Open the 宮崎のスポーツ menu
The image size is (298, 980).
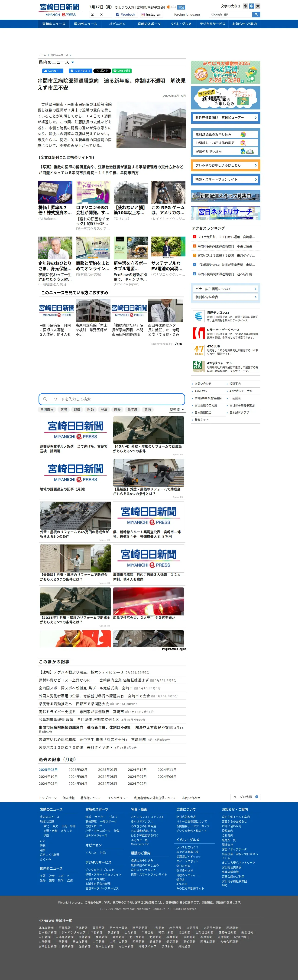coord(149,24)
